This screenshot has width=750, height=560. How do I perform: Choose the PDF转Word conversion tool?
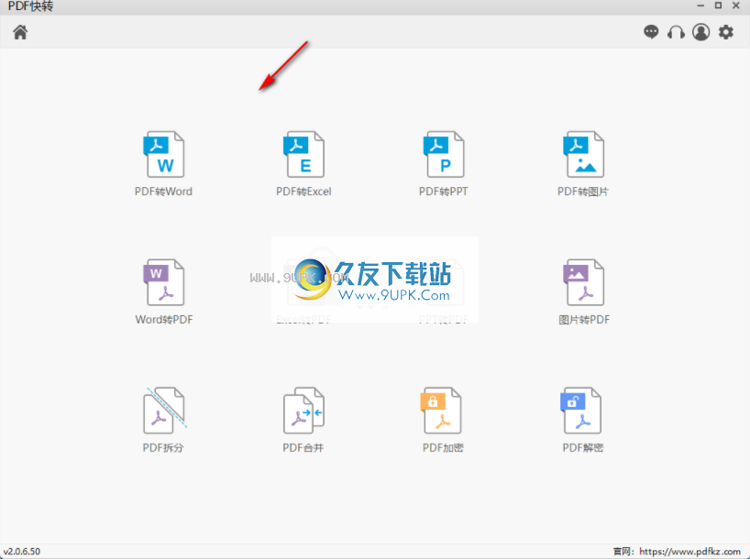coord(163,164)
